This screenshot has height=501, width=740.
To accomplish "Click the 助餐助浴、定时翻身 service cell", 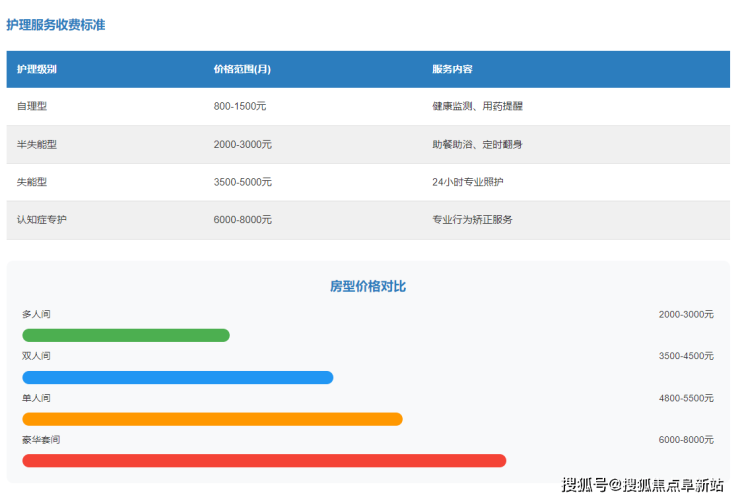I will tap(477, 145).
